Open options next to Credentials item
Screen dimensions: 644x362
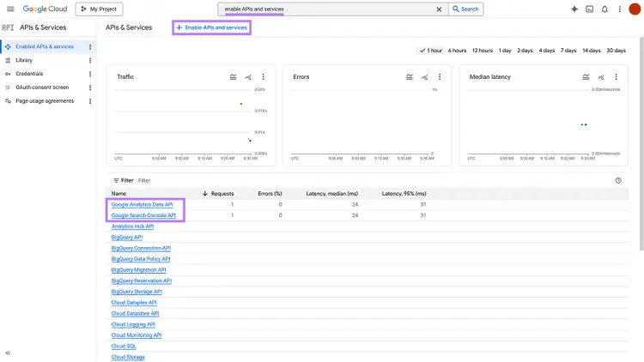point(90,74)
